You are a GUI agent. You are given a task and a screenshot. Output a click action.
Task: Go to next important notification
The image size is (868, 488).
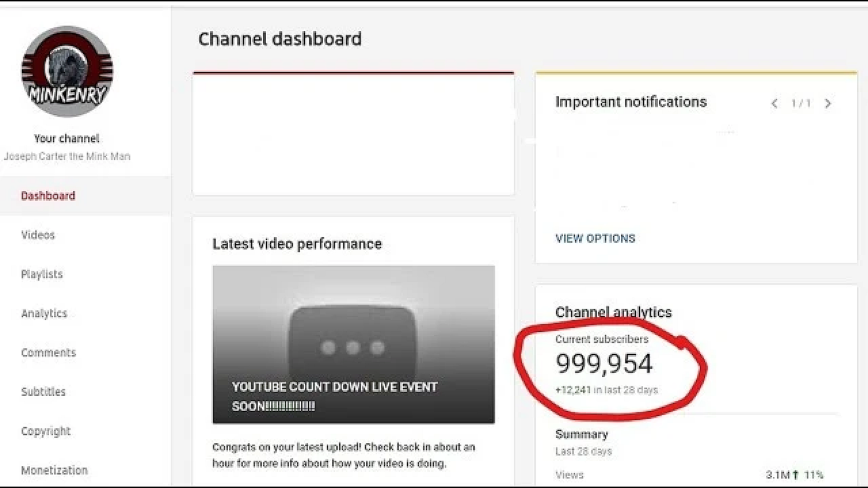click(828, 103)
